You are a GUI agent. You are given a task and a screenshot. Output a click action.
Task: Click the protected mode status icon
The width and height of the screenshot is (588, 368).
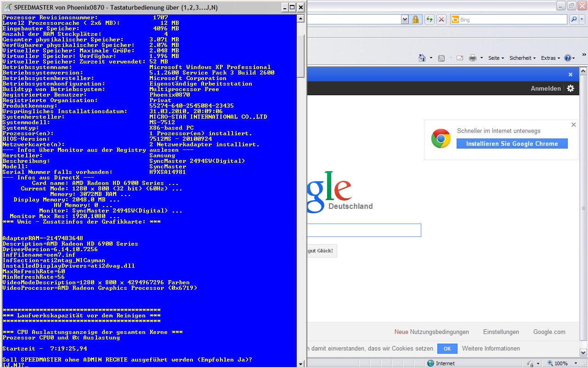530,363
